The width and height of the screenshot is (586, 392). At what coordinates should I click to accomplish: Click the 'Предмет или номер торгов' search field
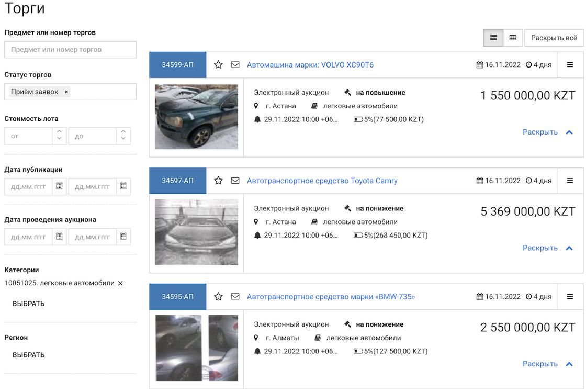pyautogui.click(x=70, y=50)
